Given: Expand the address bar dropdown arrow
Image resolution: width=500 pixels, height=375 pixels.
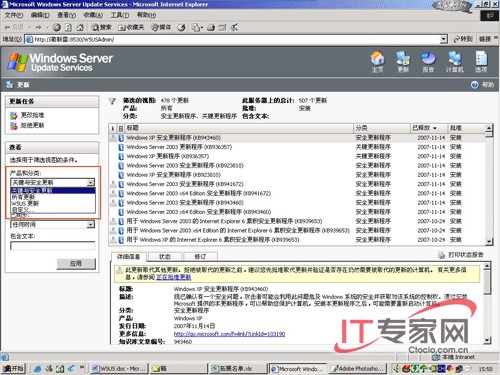Looking at the screenshot, I should tap(443, 39).
